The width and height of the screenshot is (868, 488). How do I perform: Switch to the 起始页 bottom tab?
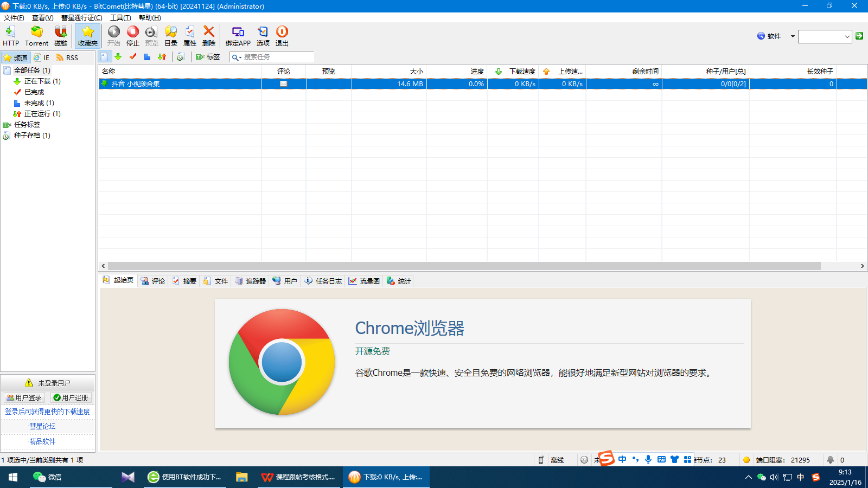coord(118,280)
